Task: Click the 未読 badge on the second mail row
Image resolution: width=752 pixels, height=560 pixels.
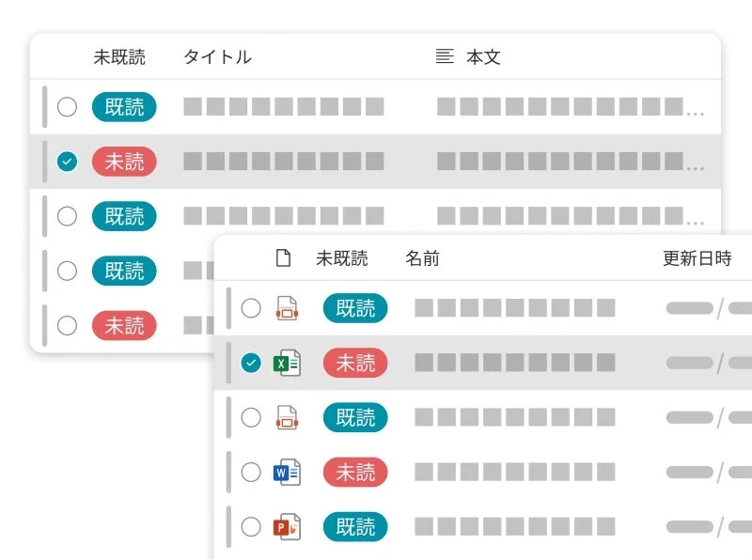Action: click(x=123, y=162)
